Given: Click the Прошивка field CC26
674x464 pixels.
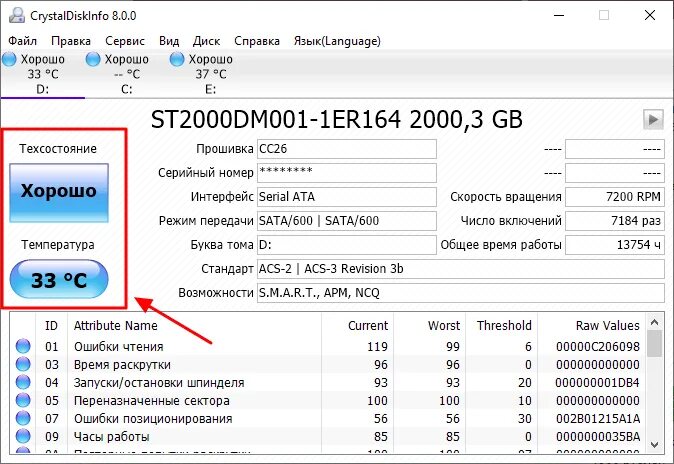Looking at the screenshot, I should [x=346, y=149].
